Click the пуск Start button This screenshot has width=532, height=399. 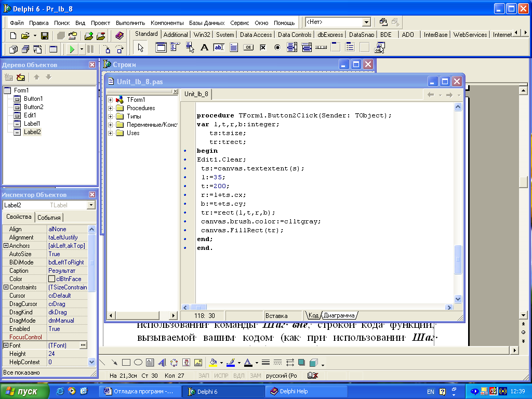(25, 391)
